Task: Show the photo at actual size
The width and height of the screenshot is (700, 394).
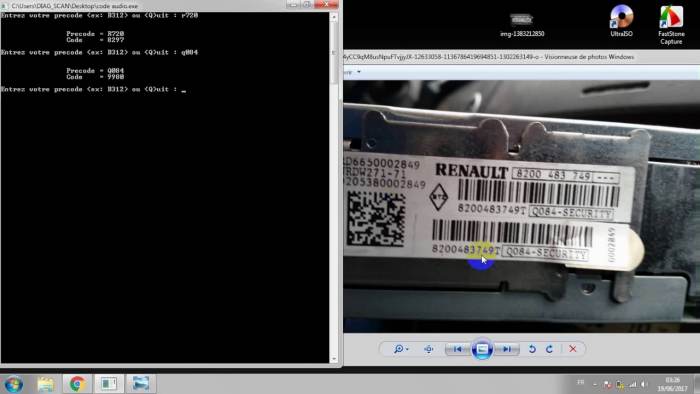Action: pos(429,349)
